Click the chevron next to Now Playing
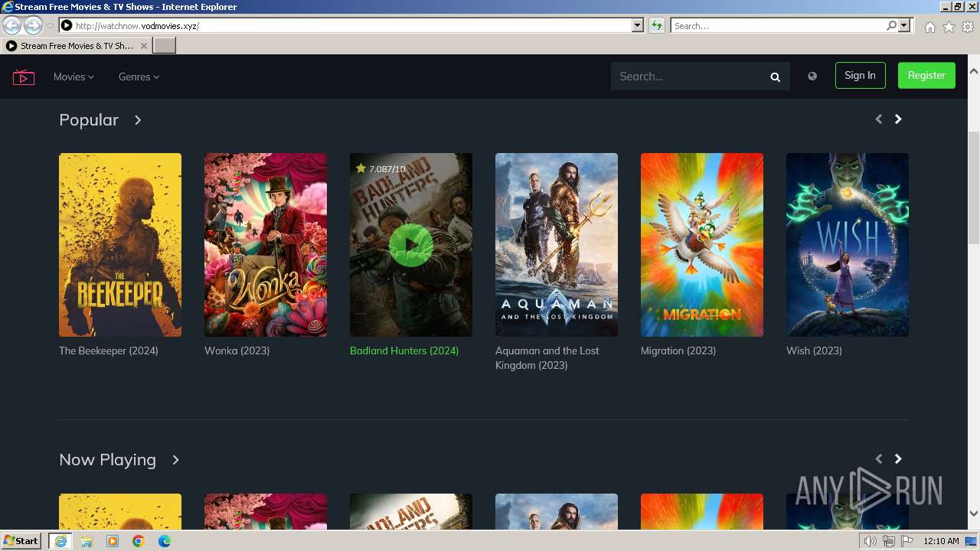 pyautogui.click(x=175, y=460)
